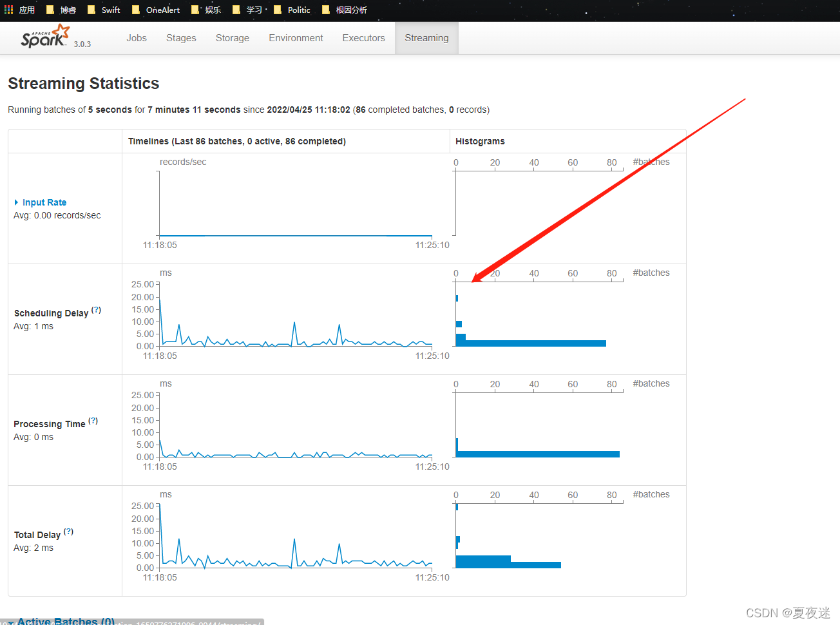Open the Apps grid icon in bookmarks bar
Viewport: 840px width, 625px height.
coord(8,10)
